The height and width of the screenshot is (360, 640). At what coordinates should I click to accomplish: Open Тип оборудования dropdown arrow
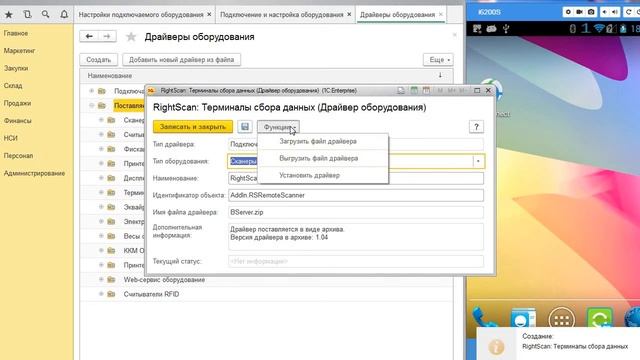pos(478,161)
